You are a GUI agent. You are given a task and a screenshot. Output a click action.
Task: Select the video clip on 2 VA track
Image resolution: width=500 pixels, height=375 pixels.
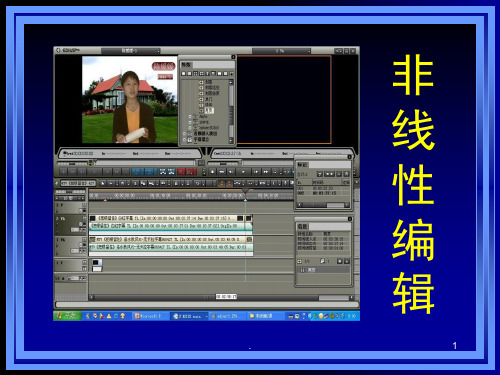[x=170, y=218]
